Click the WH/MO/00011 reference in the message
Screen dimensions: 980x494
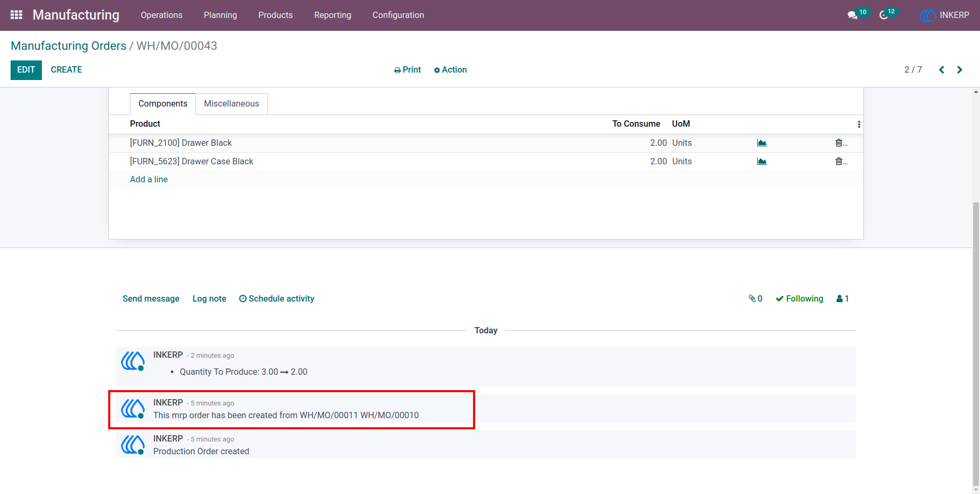tap(329, 415)
